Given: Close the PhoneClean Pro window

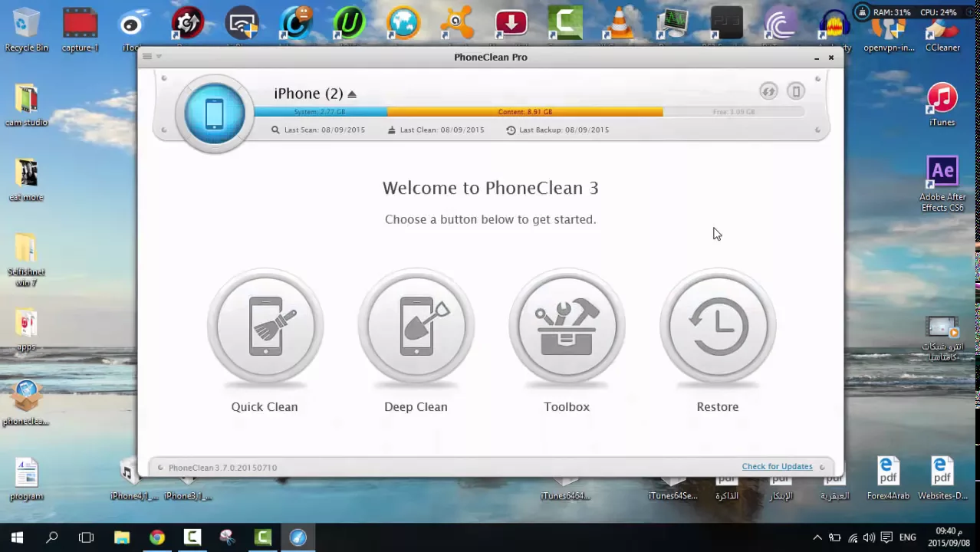Looking at the screenshot, I should (x=830, y=58).
